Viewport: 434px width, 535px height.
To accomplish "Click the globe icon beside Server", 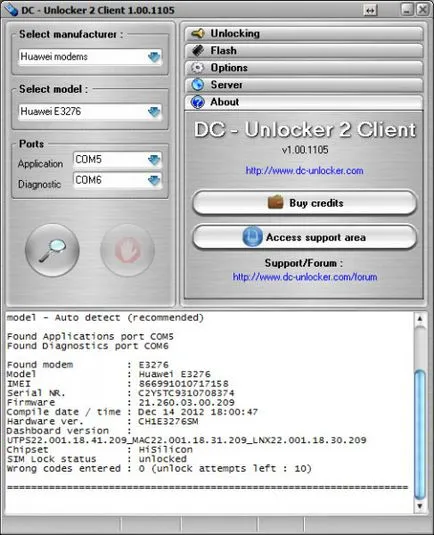I will [198, 85].
